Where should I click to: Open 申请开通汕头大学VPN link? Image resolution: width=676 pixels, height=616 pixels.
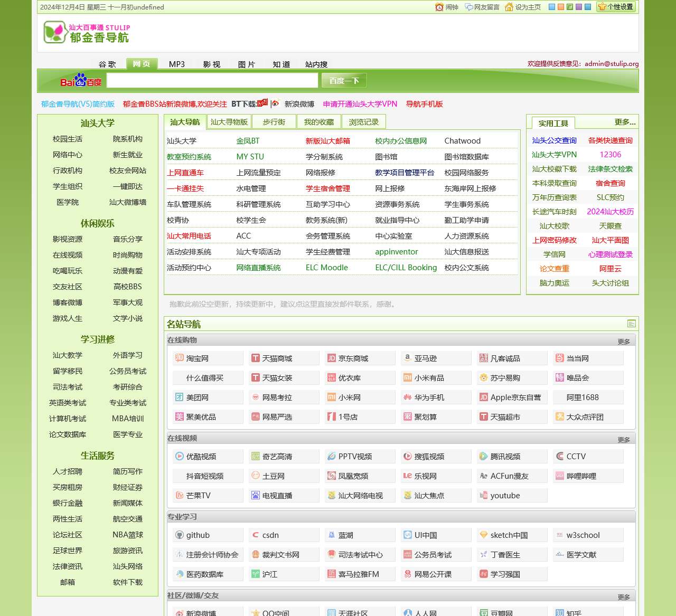[x=360, y=104]
